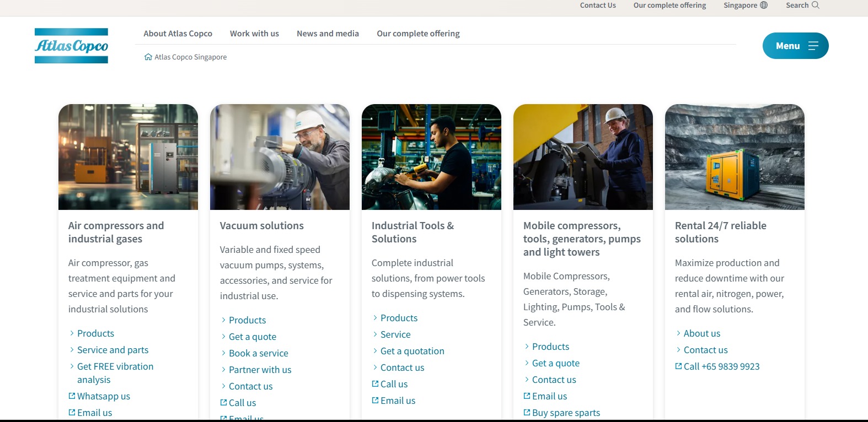The image size is (868, 422).
Task: Click the Mobile compressors worker image
Action: point(583,157)
